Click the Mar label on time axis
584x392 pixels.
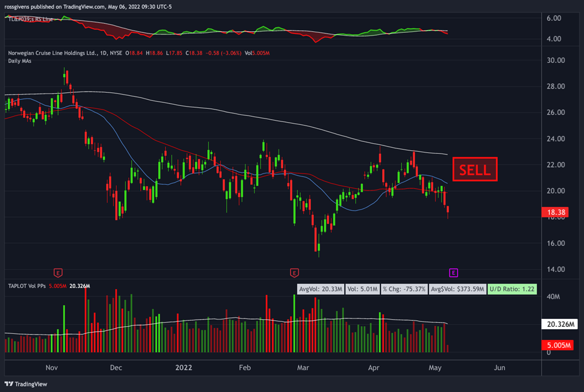click(x=303, y=368)
